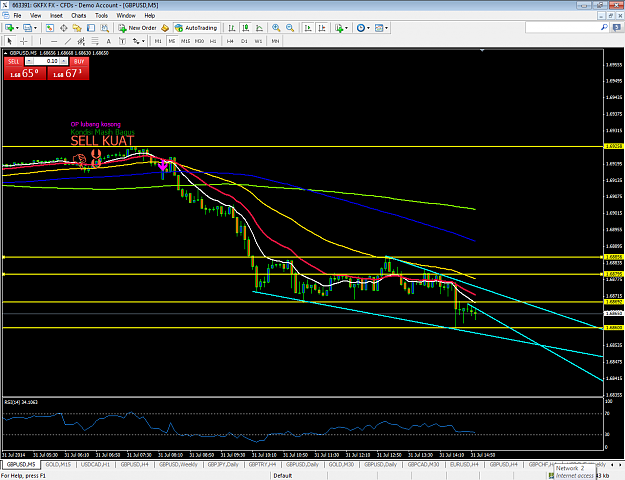Expand the Arrows tool dropdown arrow
The width and height of the screenshot is (625, 480).
(x=143, y=41)
